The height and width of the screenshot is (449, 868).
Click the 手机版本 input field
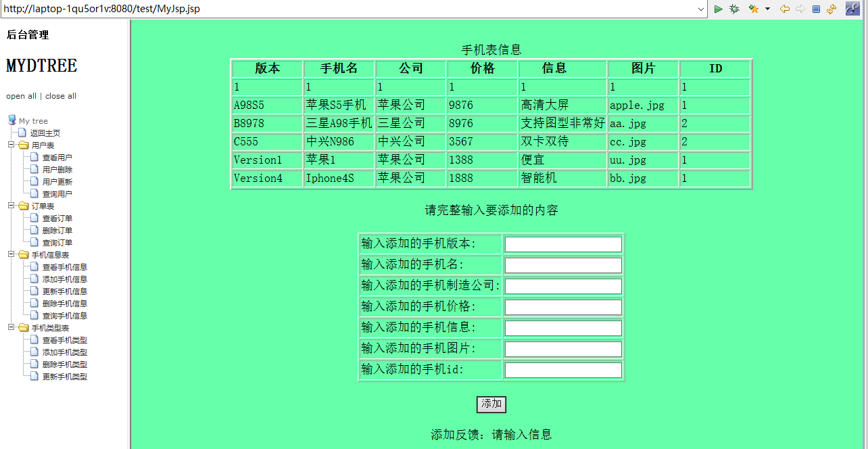[x=563, y=244]
